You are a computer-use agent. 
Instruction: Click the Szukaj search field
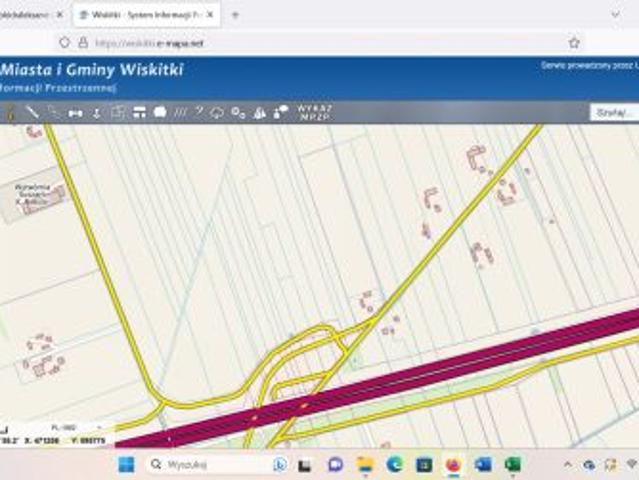click(614, 112)
